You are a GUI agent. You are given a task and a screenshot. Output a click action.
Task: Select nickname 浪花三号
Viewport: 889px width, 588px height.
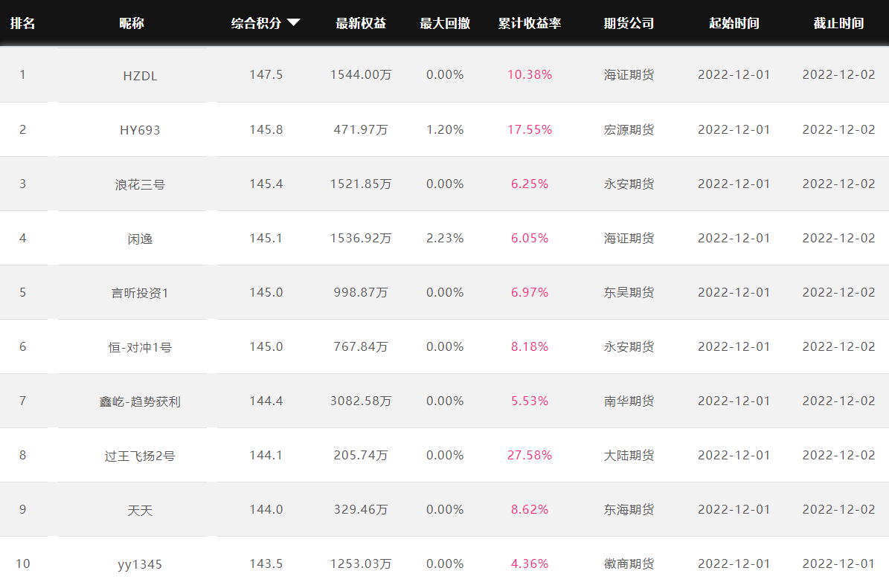coord(140,184)
